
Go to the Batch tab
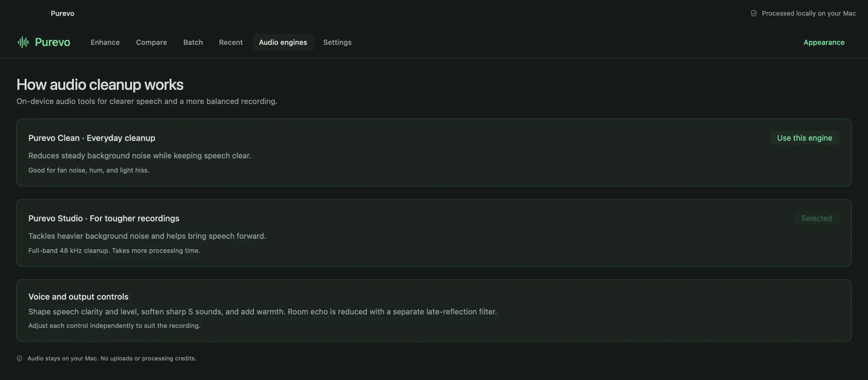pyautogui.click(x=193, y=42)
